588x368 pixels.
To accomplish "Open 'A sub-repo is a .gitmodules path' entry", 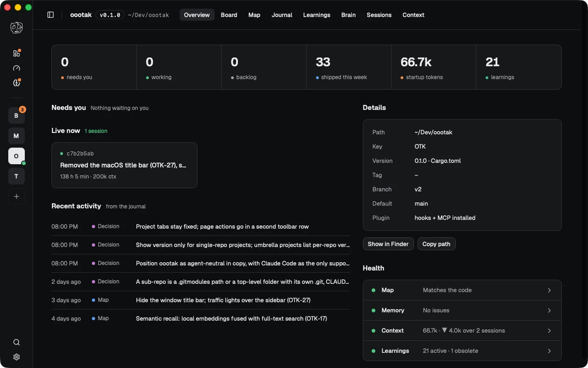I will tap(201, 282).
